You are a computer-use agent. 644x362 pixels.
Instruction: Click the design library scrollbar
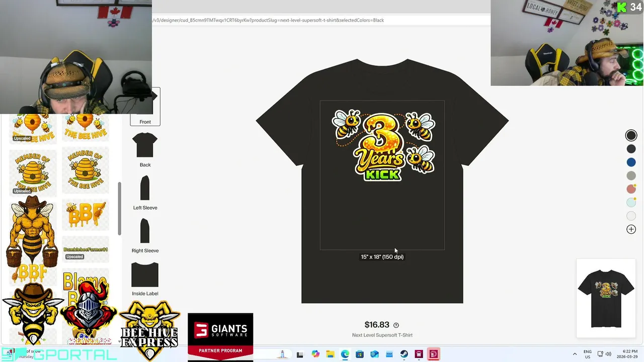pyautogui.click(x=119, y=208)
